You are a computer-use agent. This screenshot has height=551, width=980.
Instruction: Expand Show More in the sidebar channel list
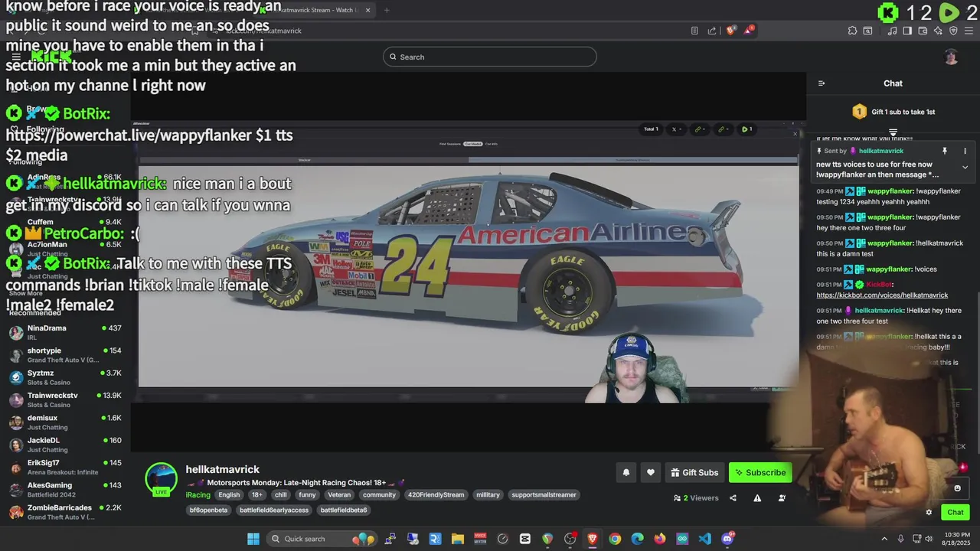tap(26, 293)
